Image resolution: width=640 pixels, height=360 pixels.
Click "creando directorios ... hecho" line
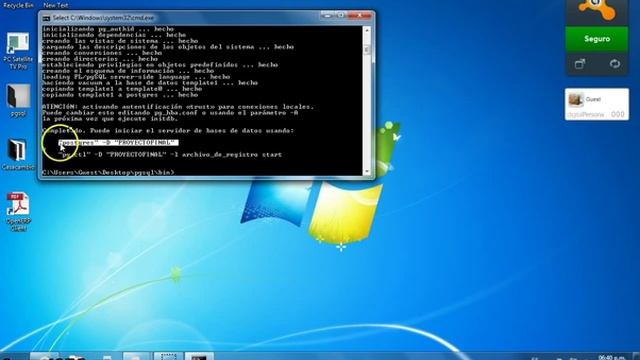pos(100,59)
